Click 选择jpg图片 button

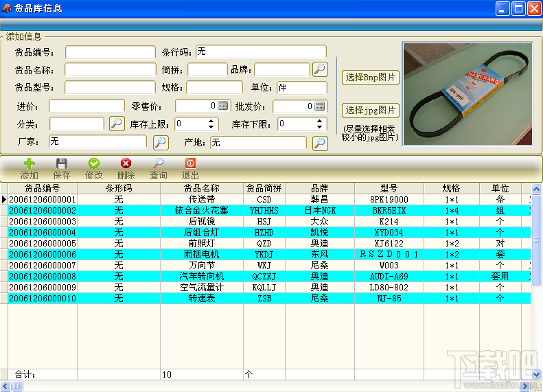point(371,110)
